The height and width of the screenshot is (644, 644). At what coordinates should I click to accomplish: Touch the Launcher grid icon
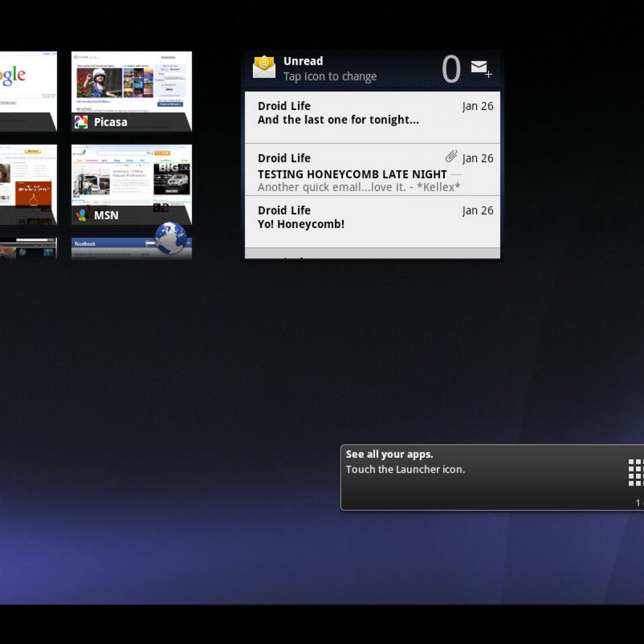(635, 472)
